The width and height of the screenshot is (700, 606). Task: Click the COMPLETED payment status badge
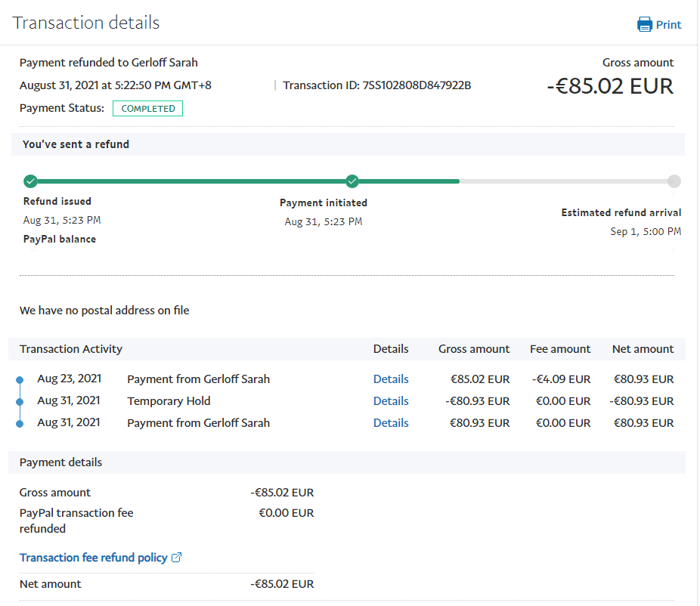[x=148, y=109]
